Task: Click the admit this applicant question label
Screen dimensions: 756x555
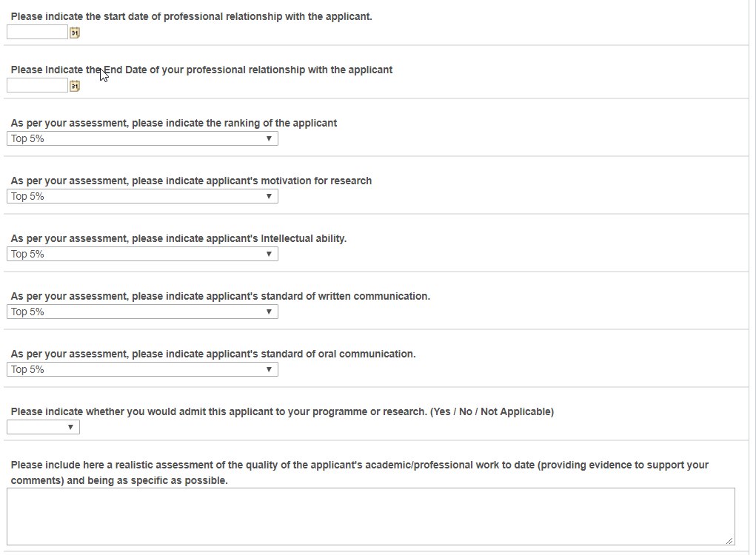Action: click(x=282, y=412)
